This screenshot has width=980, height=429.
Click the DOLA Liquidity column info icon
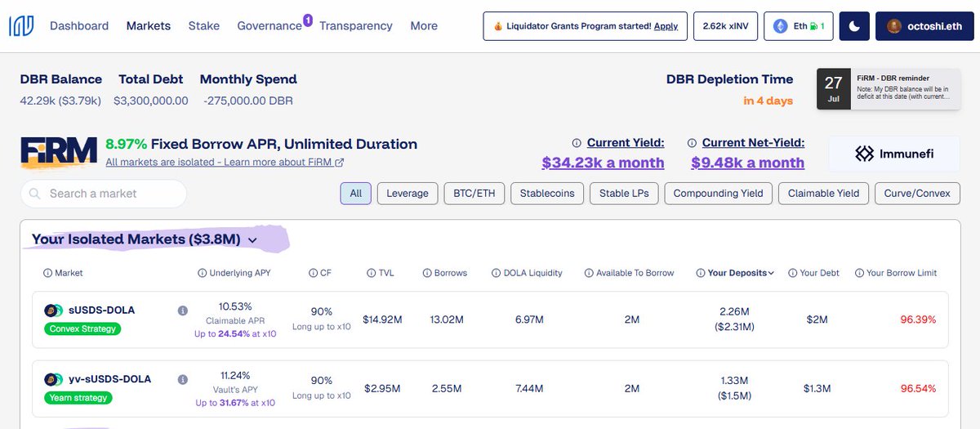click(x=497, y=273)
